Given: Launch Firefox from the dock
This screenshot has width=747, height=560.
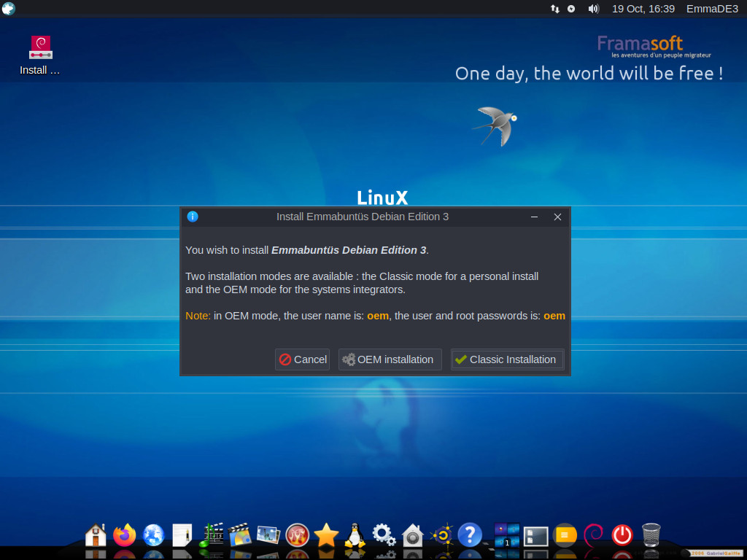Looking at the screenshot, I should tap(124, 535).
